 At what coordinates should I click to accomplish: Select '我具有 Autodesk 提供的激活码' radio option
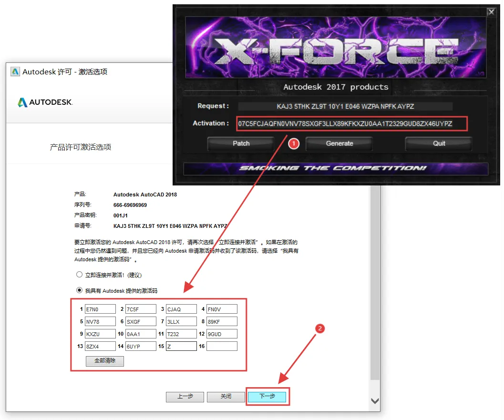pos(79,290)
